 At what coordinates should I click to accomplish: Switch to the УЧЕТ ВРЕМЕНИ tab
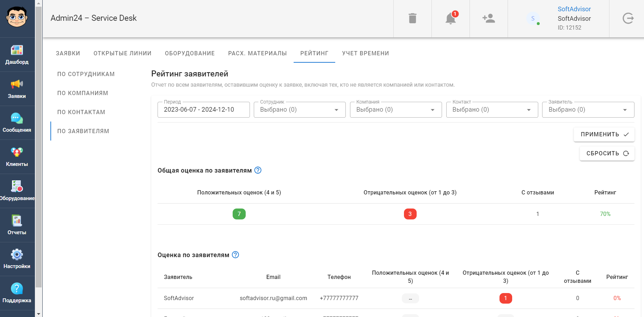tap(366, 54)
